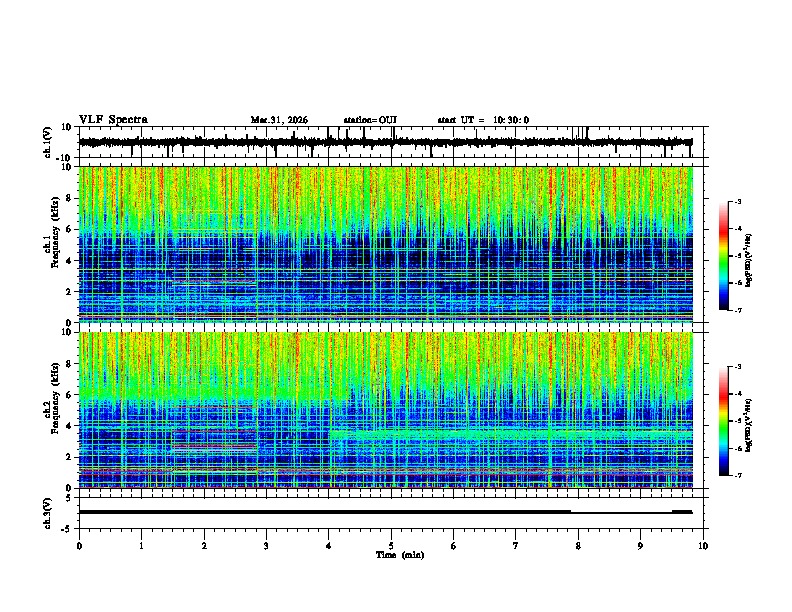Click the "station=OUI" header label
Screen dimensions: 792x612
370,120
